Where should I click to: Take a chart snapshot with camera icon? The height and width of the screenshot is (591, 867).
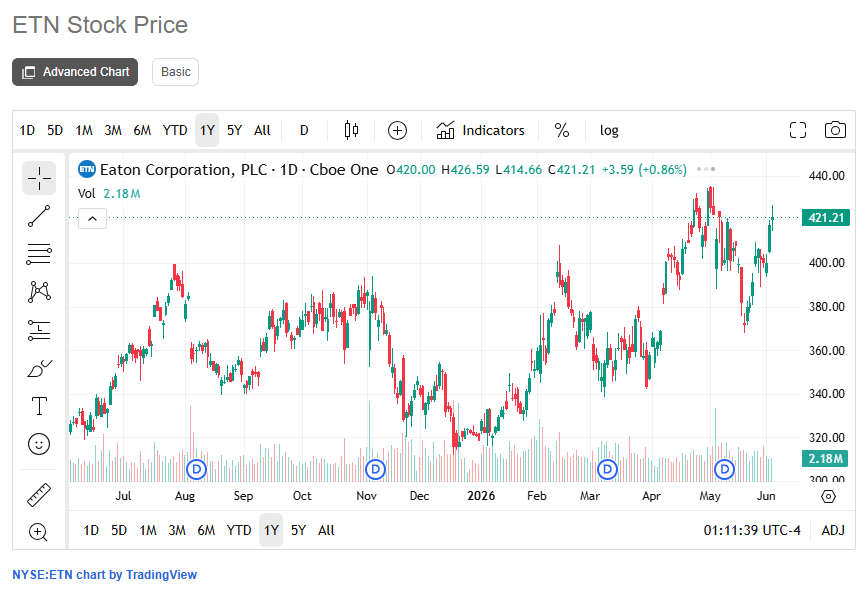tap(835, 130)
